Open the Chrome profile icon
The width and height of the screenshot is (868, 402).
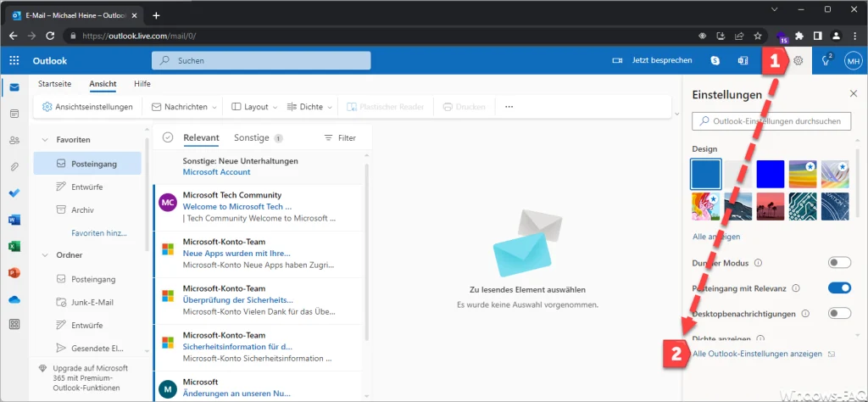point(836,36)
